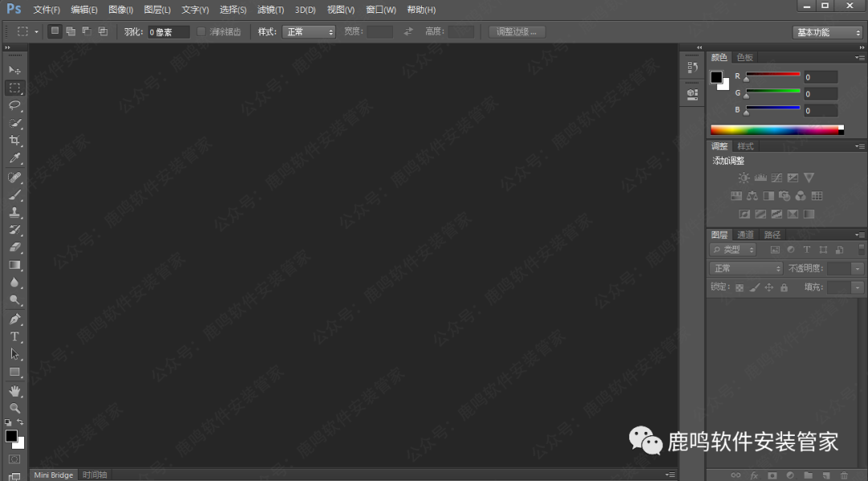Open the layer blend mode dropdown
The width and height of the screenshot is (868, 481).
coord(746,269)
